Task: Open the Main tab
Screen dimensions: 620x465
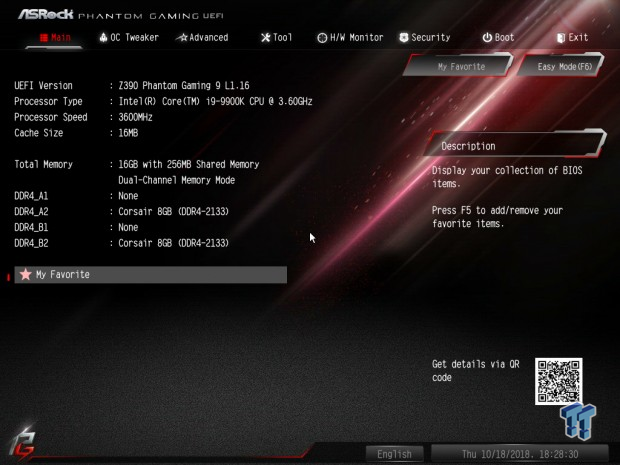Action: 55,38
